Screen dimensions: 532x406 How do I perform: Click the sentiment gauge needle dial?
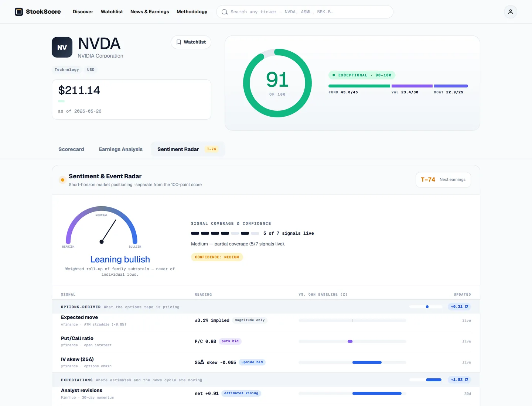pos(102,225)
